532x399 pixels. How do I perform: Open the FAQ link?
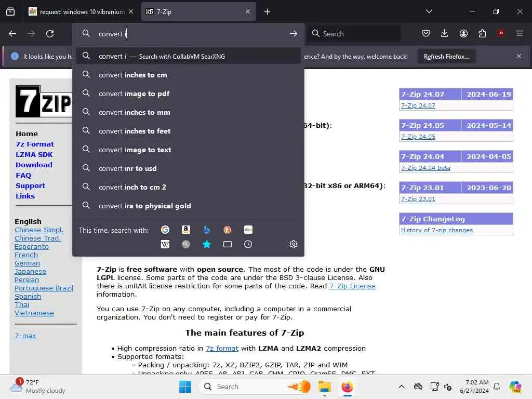[x=23, y=176]
